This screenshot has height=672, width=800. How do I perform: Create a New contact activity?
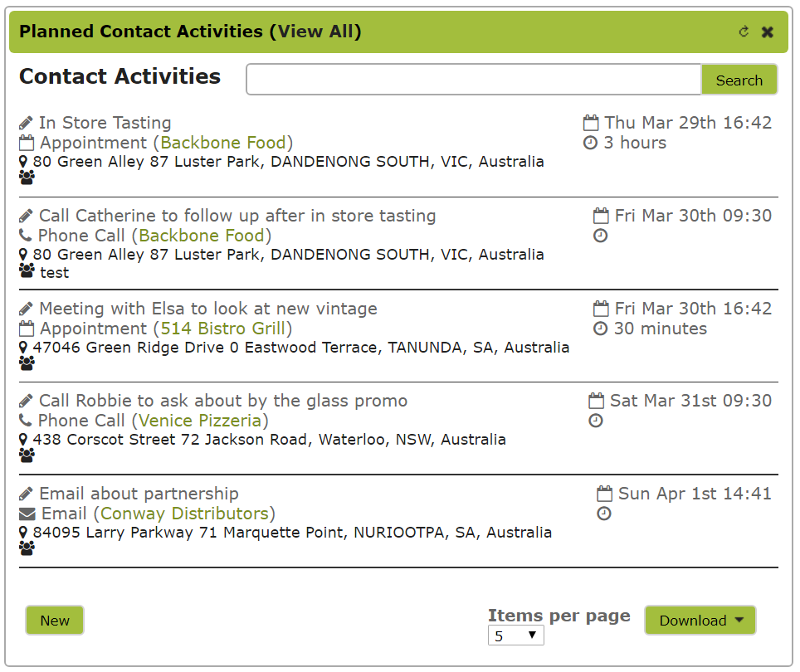(55, 621)
